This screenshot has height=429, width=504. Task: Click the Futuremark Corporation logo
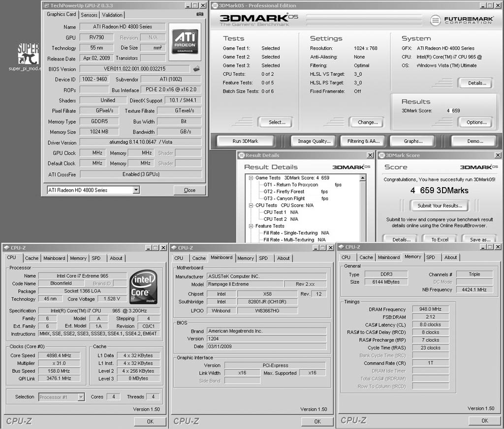[461, 20]
